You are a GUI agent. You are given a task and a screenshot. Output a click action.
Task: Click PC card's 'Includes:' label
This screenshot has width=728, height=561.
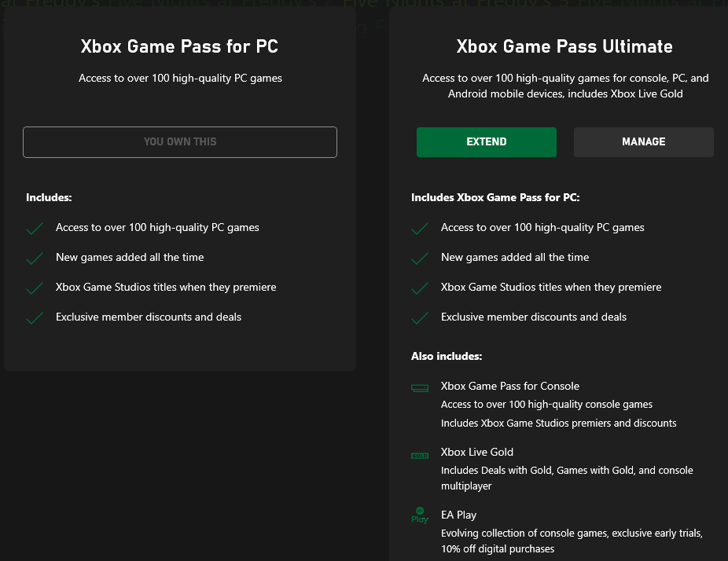pyautogui.click(x=49, y=198)
